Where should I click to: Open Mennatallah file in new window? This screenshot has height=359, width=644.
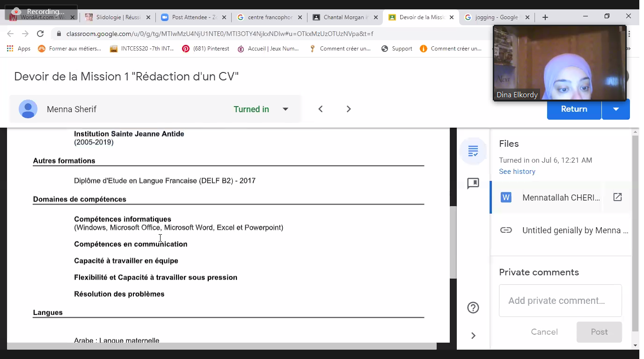(x=617, y=197)
